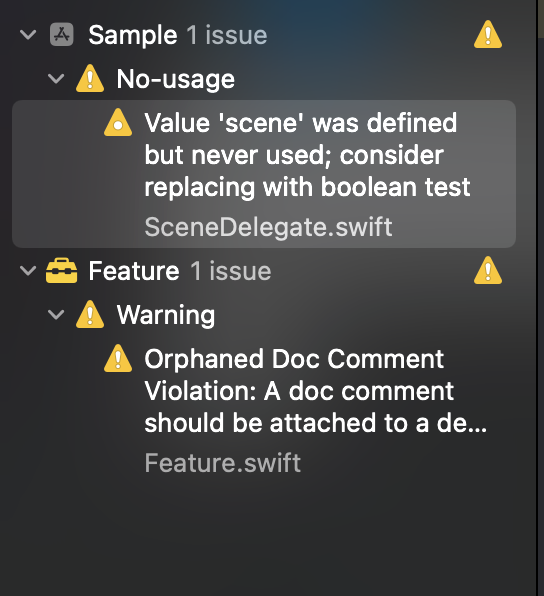The height and width of the screenshot is (596, 544).
Task: Open SceneDelegate.swift file reference
Action: coord(268,227)
